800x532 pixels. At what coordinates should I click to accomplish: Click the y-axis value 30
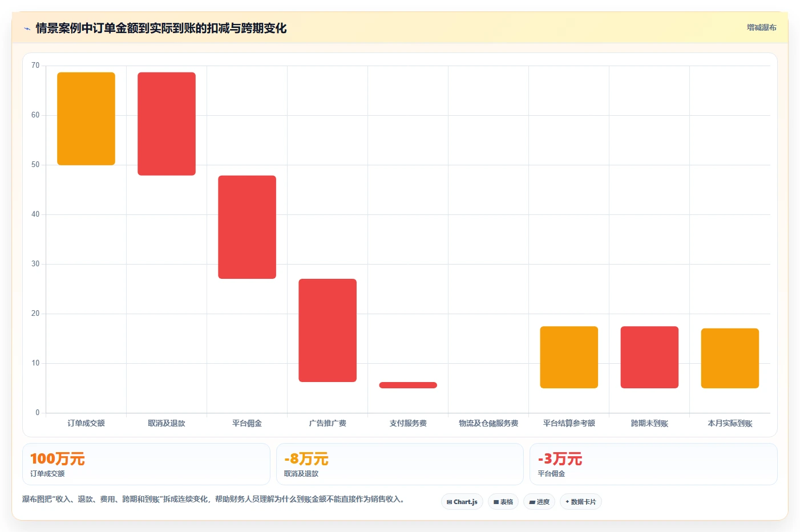[x=35, y=264]
